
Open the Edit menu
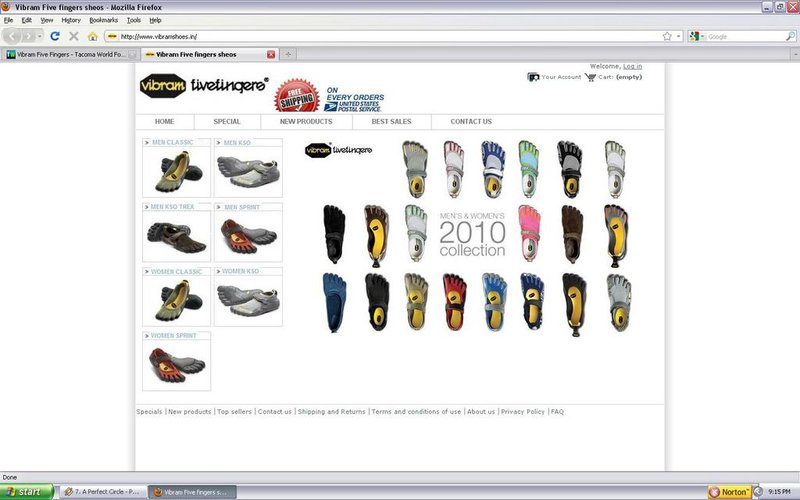click(27, 20)
